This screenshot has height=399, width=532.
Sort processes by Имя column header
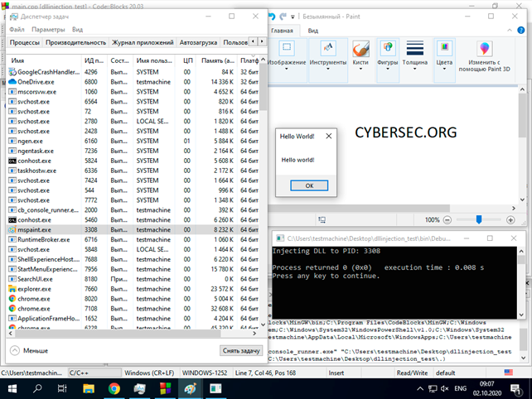tap(44, 60)
